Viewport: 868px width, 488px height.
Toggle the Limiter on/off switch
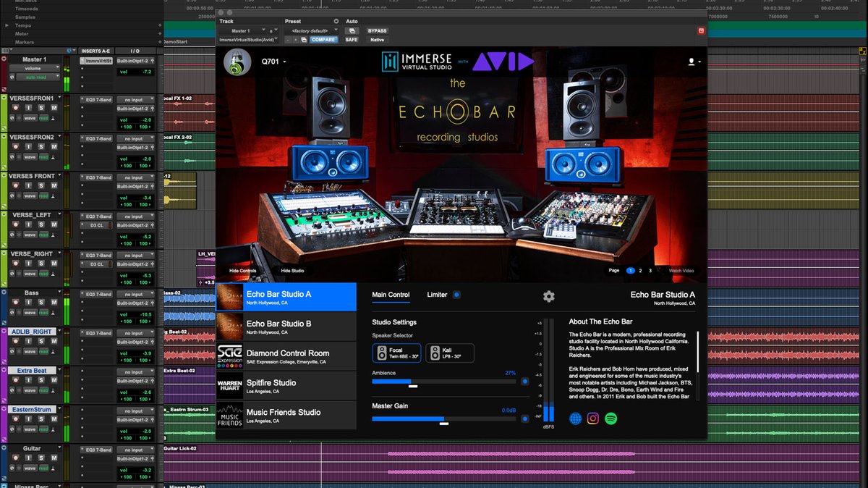[456, 295]
